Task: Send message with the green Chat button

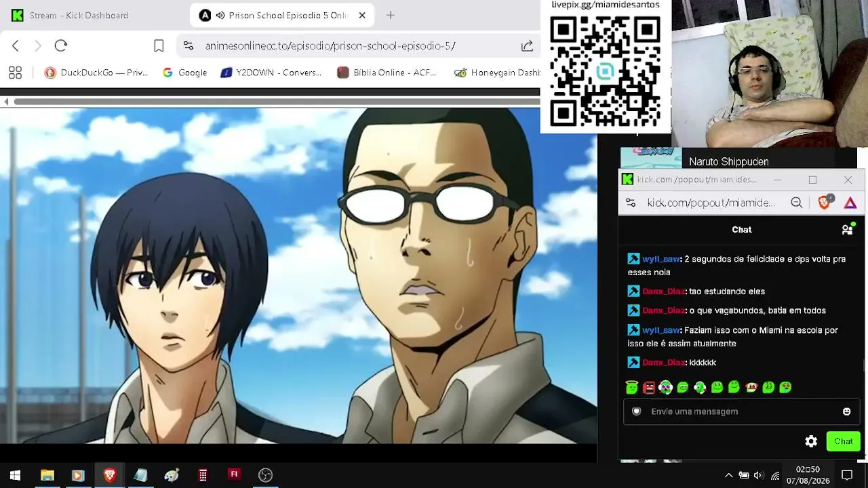Action: [844, 441]
